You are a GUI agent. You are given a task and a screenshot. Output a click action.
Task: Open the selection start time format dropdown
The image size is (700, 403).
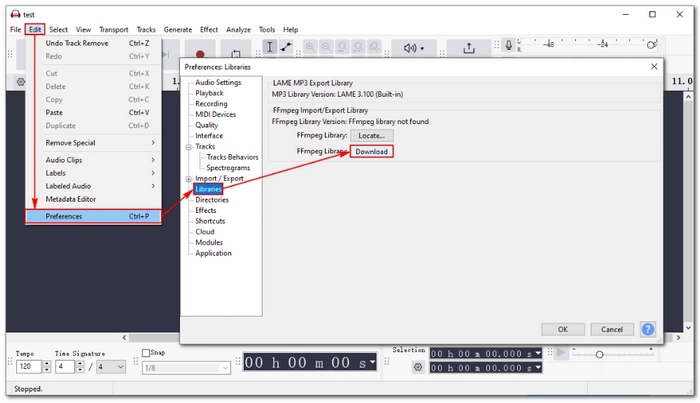coord(538,353)
